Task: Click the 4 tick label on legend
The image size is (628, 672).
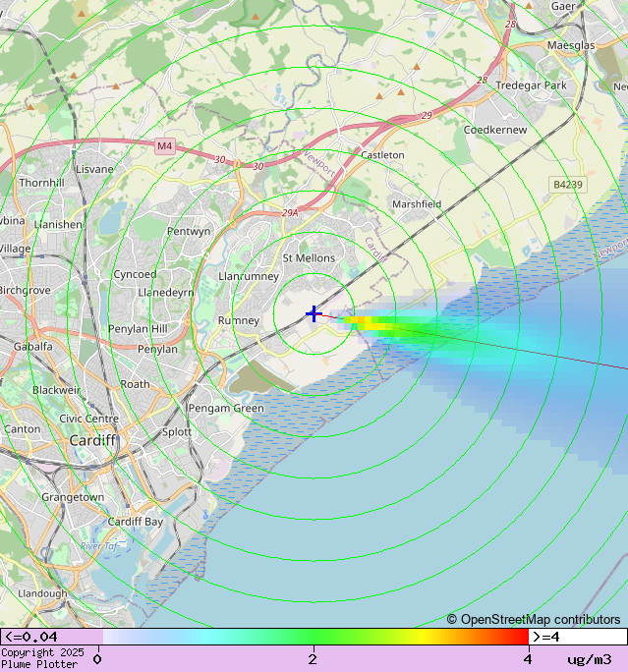Action: coord(528,659)
